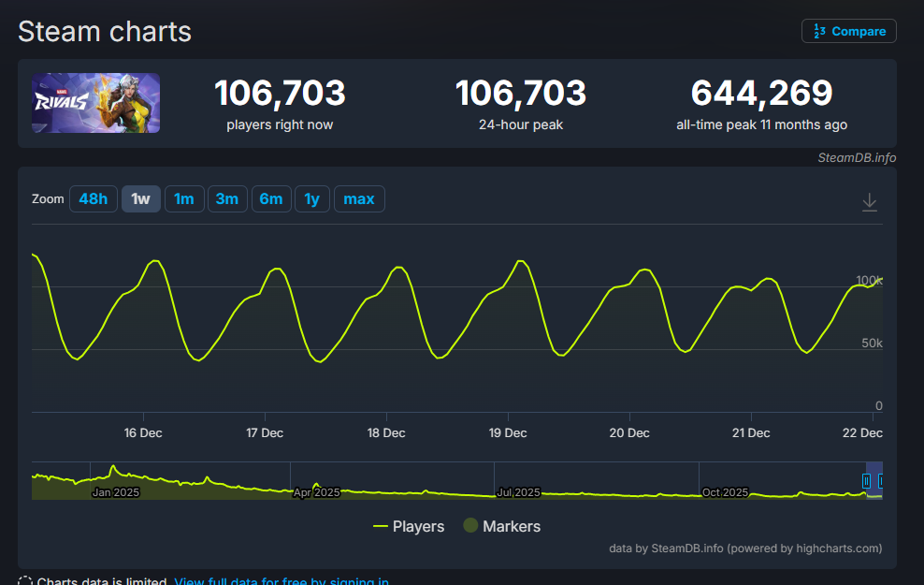Click the 21 Dec axis label
The width and height of the screenshot is (924, 585).
[x=751, y=432]
